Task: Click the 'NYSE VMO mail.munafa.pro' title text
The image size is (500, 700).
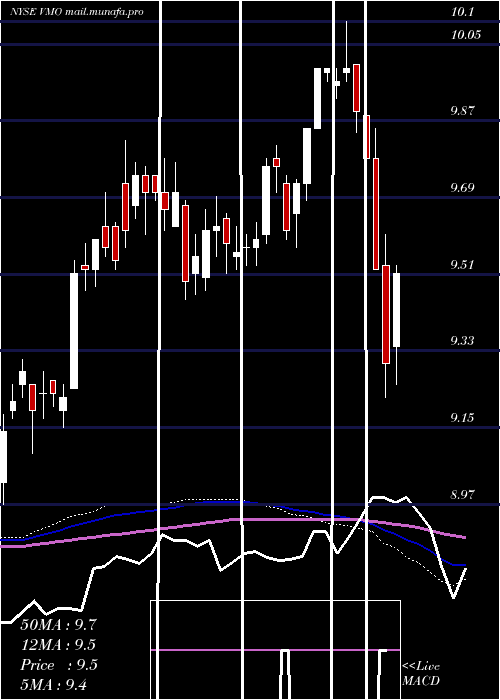Action: (x=77, y=12)
